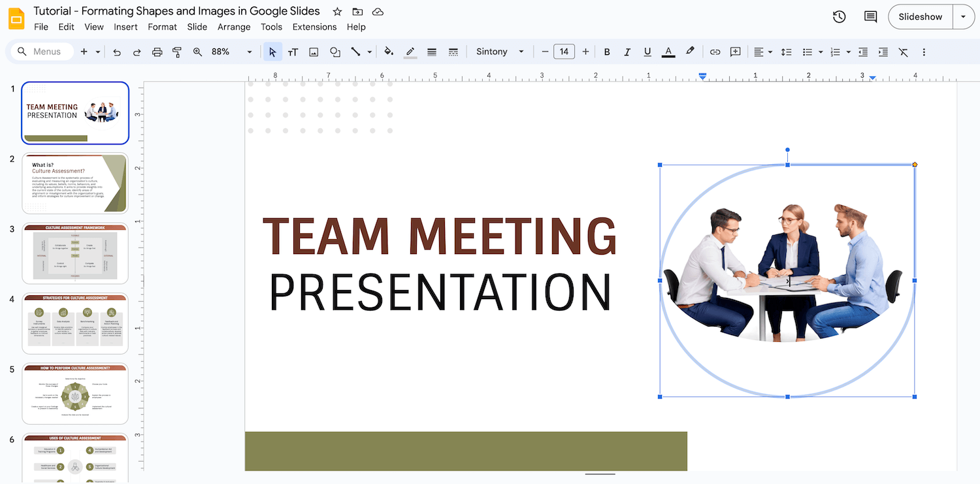Insert a text box
The image size is (980, 484).
[x=292, y=52]
